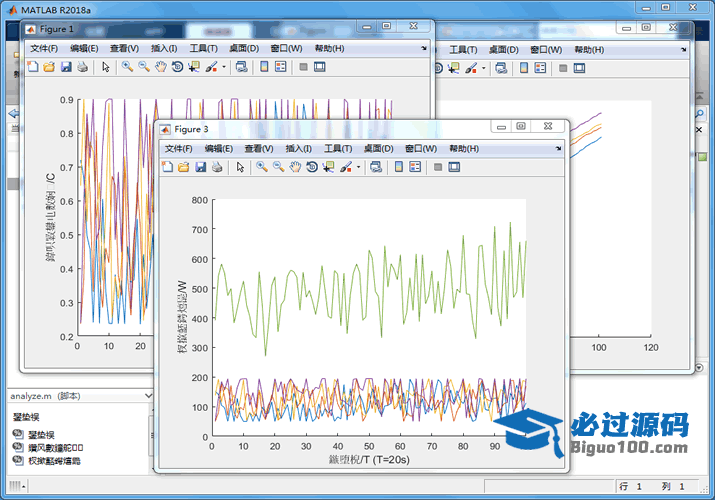The image size is (715, 500).
Task: Select Data Cursor tool in Figure 3
Action: [328, 167]
